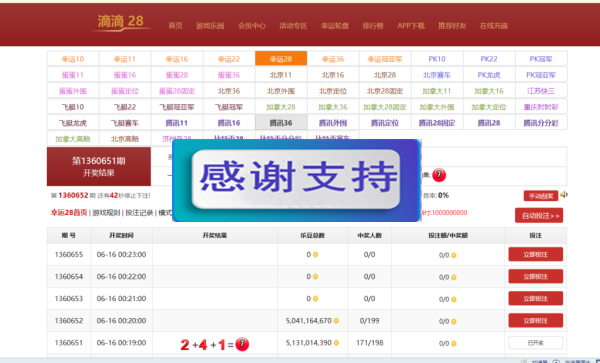Click the total 5,131,014,390 cell

[312, 343]
